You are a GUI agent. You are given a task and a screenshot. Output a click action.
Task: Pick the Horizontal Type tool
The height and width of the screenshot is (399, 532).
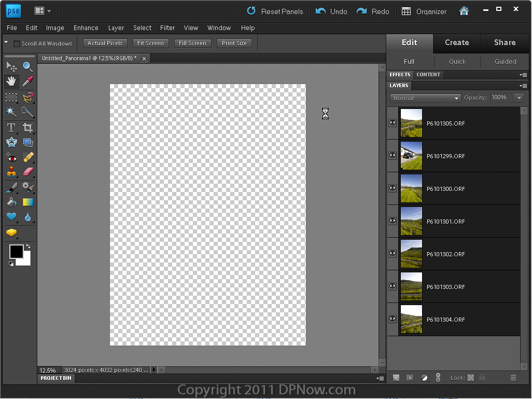[x=11, y=128]
